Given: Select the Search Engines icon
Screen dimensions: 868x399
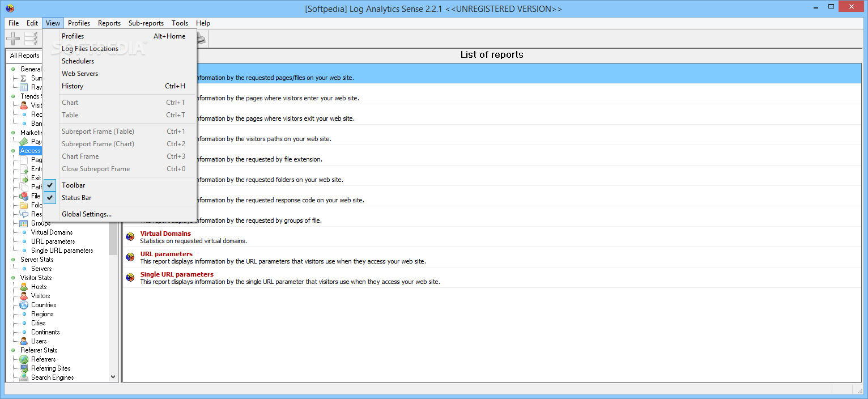Looking at the screenshot, I should pyautogui.click(x=24, y=377).
